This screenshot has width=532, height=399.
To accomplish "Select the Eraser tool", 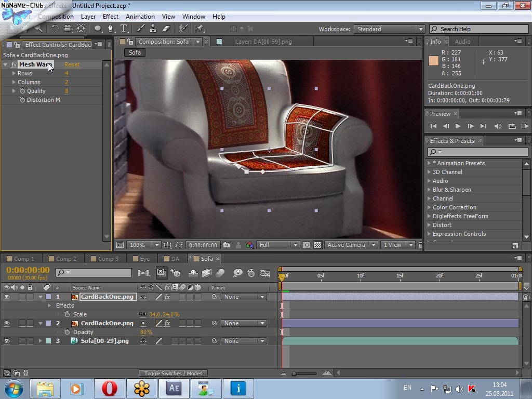I will pyautogui.click(x=166, y=29).
